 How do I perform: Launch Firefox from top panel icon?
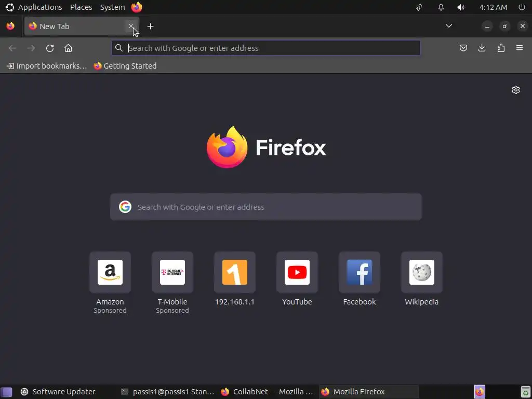point(137,7)
